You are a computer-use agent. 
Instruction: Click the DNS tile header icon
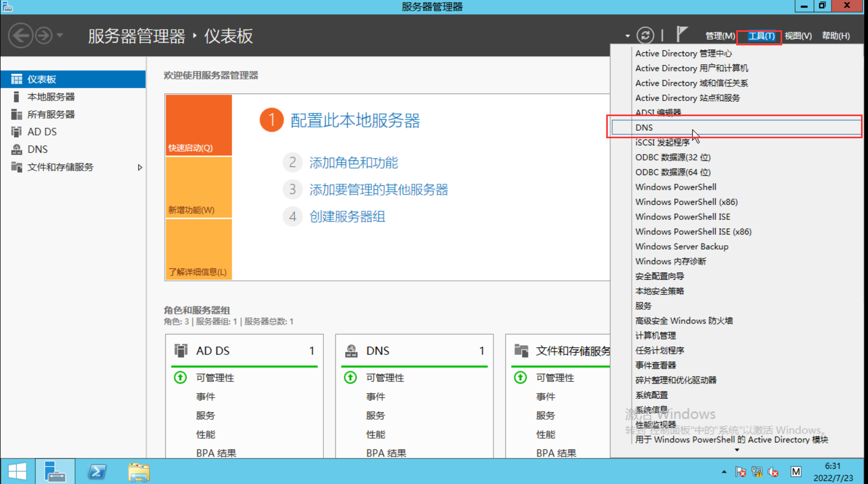coord(351,351)
